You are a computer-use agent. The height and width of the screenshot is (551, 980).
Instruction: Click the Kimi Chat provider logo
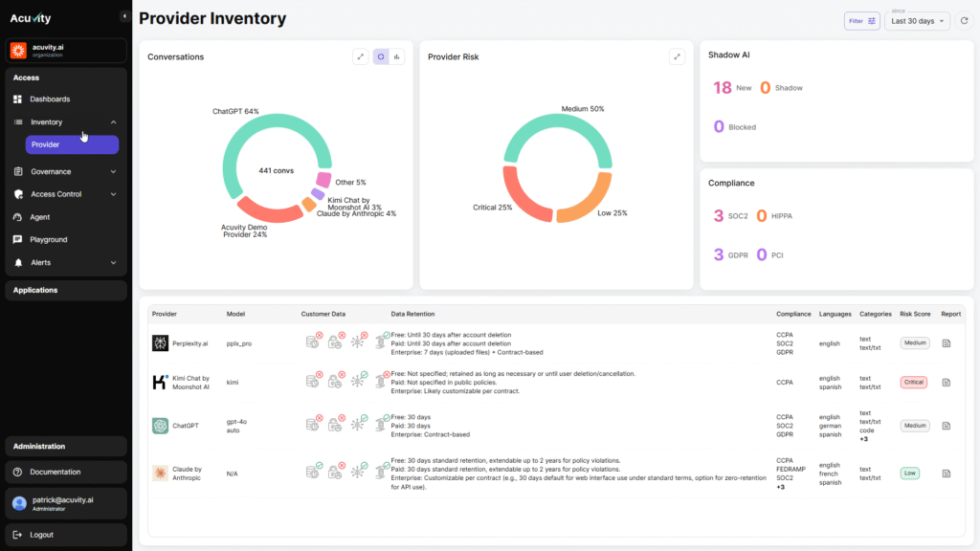(x=160, y=383)
